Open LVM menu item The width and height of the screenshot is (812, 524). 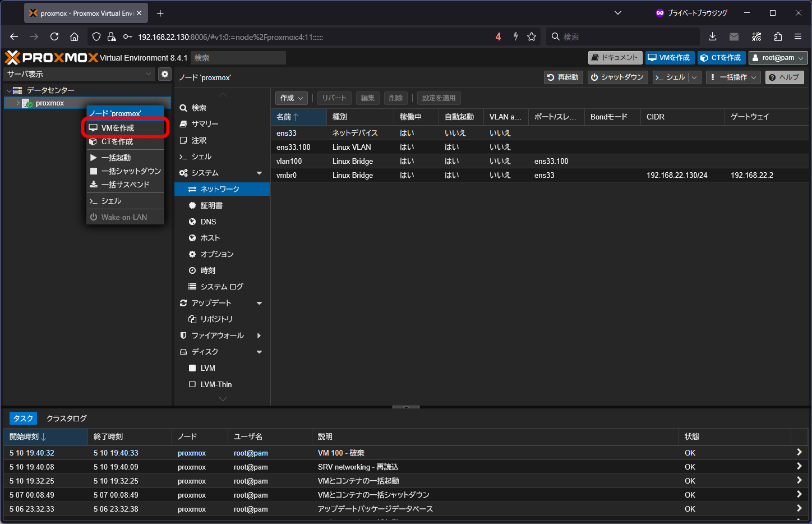pyautogui.click(x=222, y=368)
